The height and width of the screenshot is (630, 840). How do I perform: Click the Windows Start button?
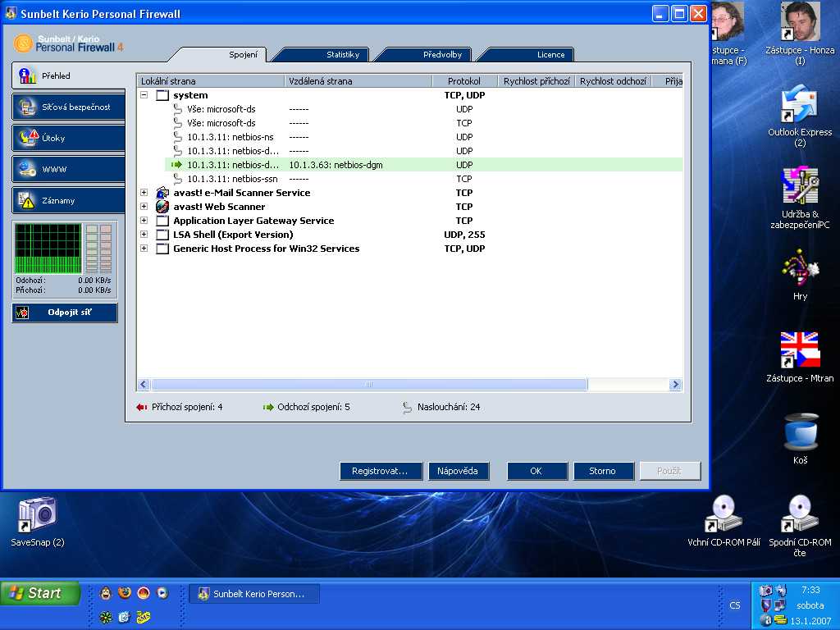[39, 593]
